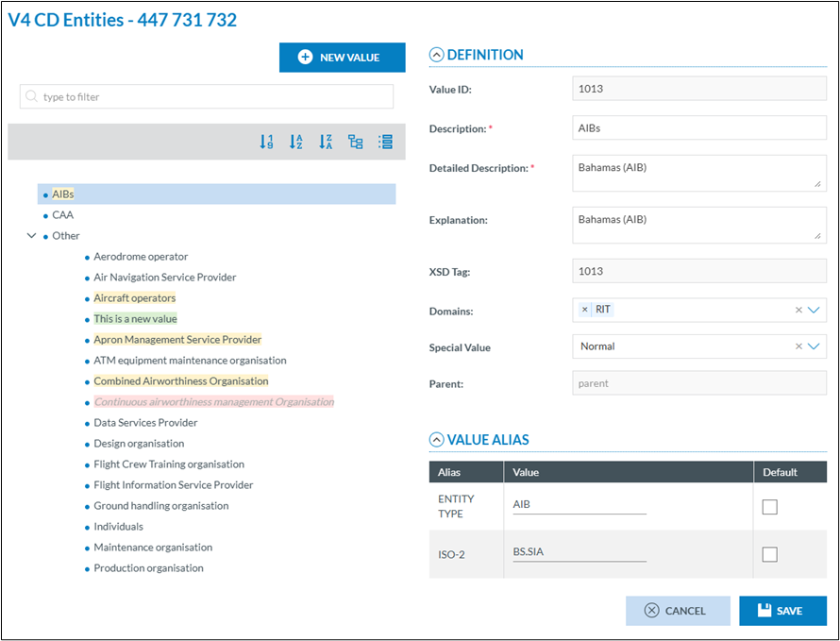Select CAA in the entity tree
This screenshot has height=641, width=840.
(62, 215)
